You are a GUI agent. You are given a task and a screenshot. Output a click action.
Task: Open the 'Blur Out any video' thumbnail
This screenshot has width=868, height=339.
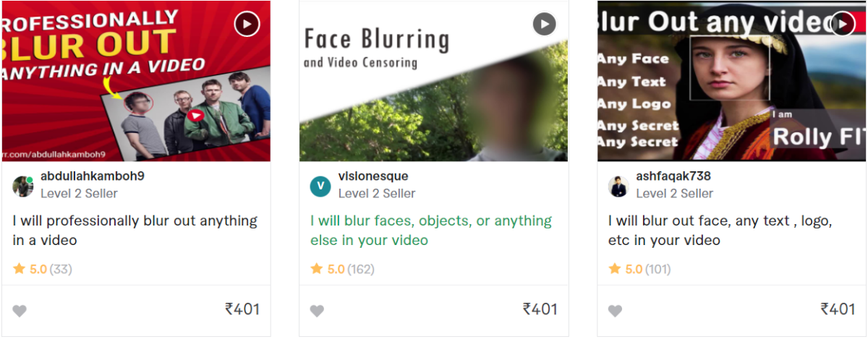tap(732, 81)
